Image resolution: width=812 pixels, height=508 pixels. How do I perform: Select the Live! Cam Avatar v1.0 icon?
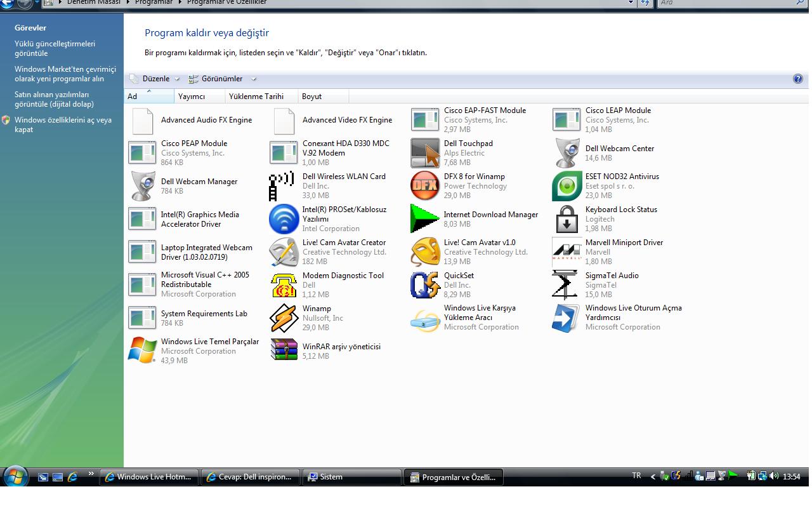[425, 252]
